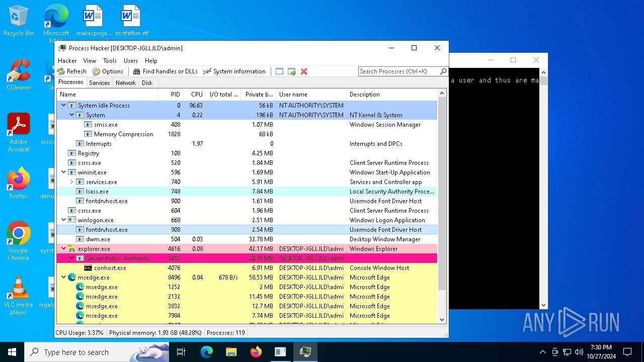
Task: Open Google Chrome desktop shortcut
Action: (19, 241)
